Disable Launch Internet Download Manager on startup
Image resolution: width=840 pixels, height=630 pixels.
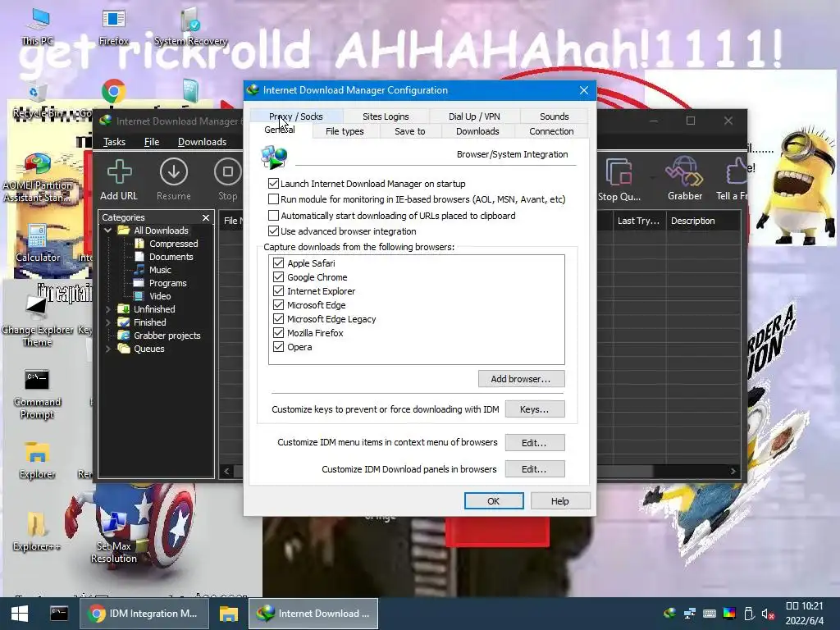click(273, 183)
